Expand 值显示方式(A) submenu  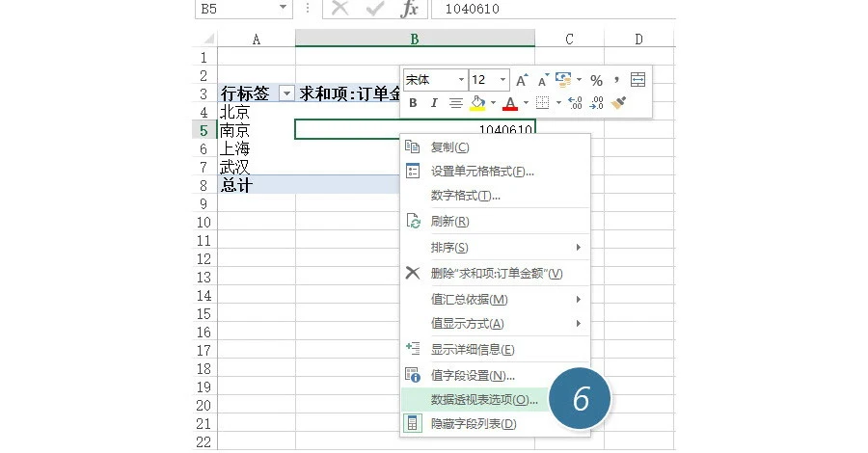495,323
